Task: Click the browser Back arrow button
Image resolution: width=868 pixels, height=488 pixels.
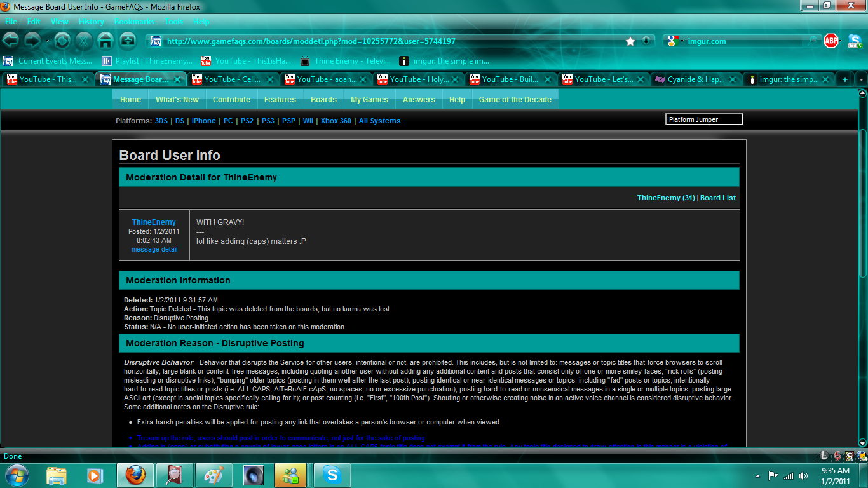Action: [11, 41]
